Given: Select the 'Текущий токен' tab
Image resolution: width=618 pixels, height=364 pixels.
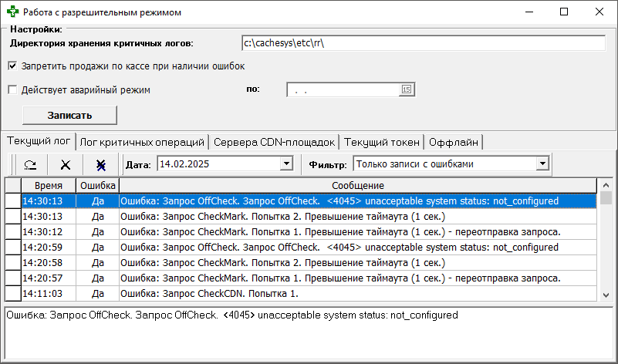Looking at the screenshot, I should pyautogui.click(x=382, y=142).
